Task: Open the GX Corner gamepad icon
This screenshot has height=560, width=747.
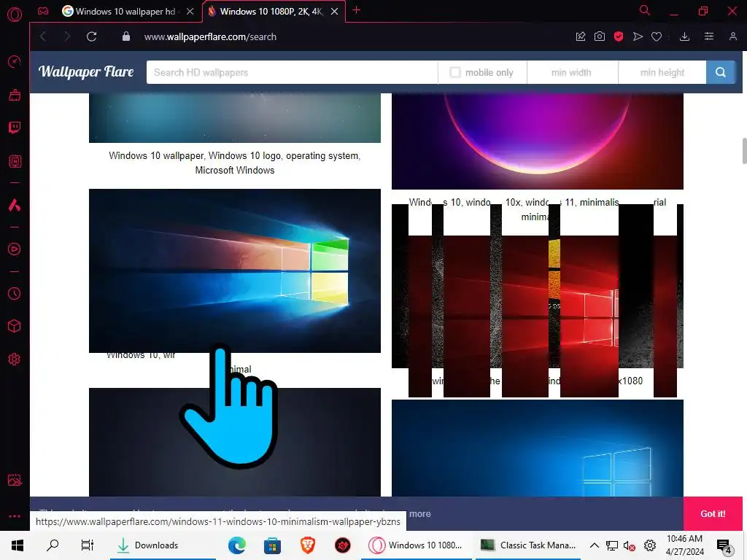Action: pyautogui.click(x=43, y=11)
